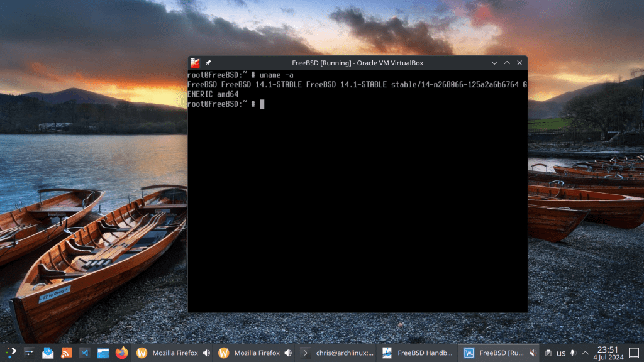Open the file manager from the taskbar

(x=103, y=353)
